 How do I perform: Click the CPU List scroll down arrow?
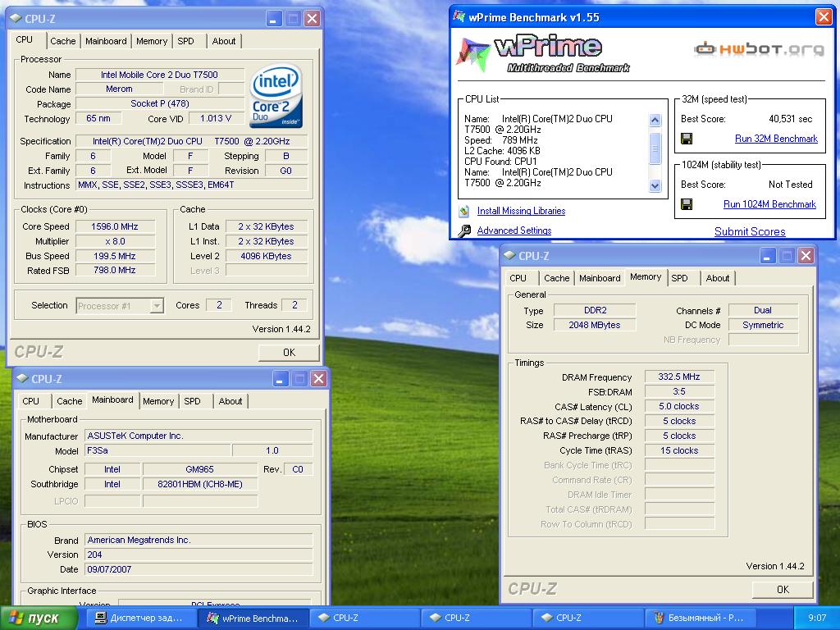(655, 186)
